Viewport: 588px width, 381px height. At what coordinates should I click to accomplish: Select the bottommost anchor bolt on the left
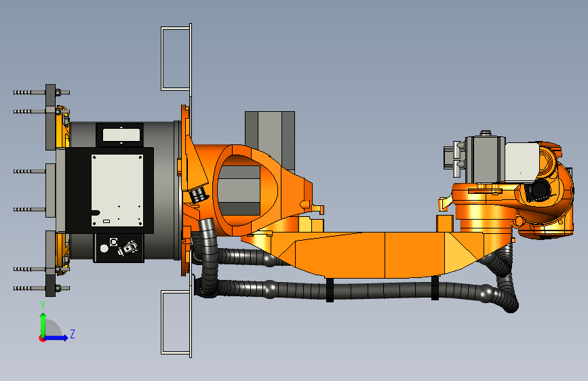click(41, 288)
